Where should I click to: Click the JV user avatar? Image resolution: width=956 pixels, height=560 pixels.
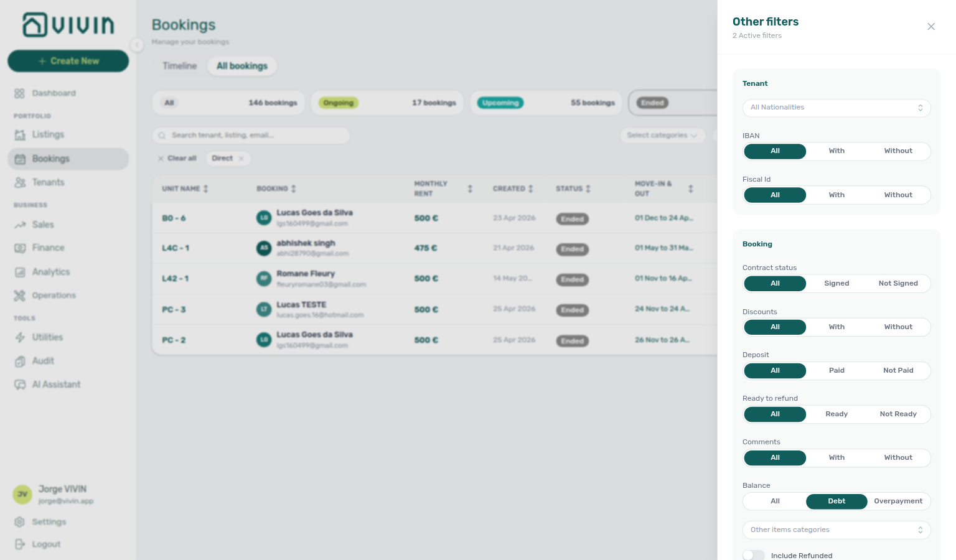(x=22, y=495)
